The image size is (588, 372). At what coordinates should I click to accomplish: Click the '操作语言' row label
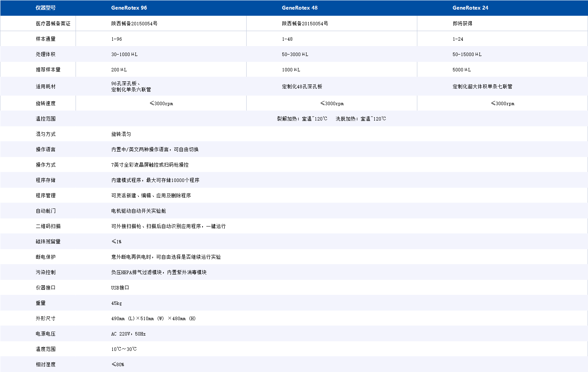pyautogui.click(x=46, y=149)
